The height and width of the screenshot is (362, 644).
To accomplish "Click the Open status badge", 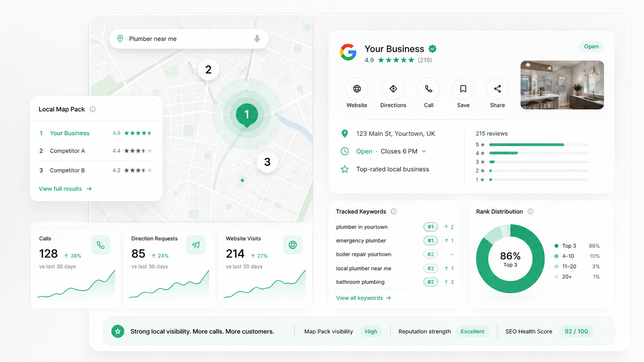I will click(x=591, y=47).
